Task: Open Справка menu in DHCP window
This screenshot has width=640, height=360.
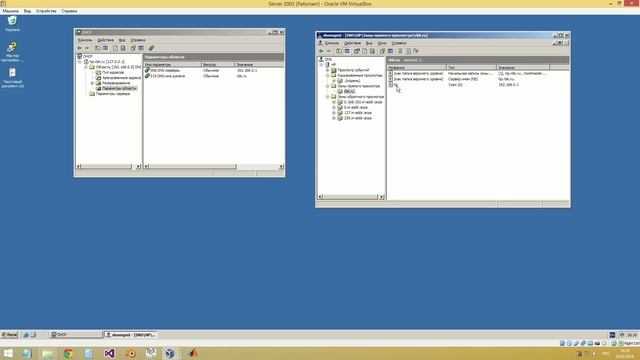Action: pos(138,40)
